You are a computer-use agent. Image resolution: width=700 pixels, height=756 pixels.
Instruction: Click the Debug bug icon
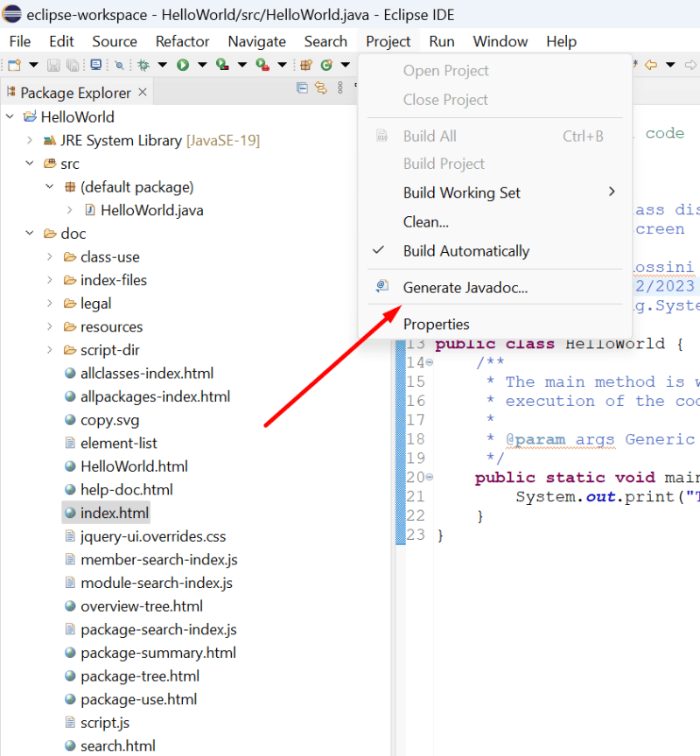coord(143,65)
